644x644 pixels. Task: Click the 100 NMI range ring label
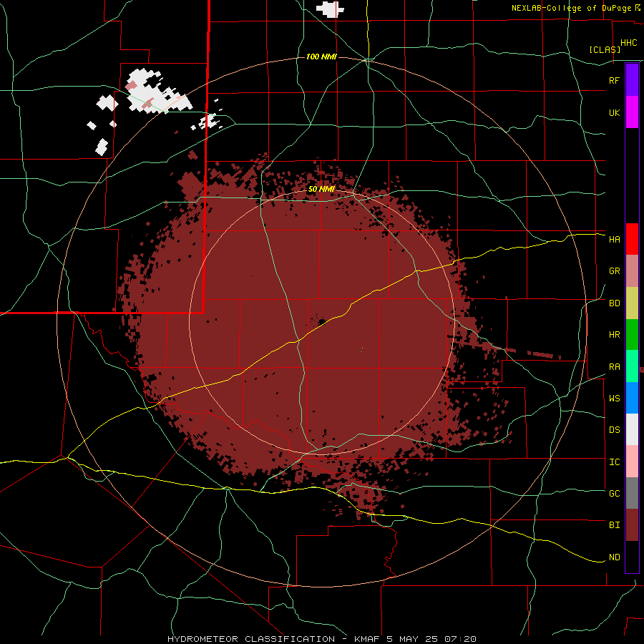coord(321,57)
